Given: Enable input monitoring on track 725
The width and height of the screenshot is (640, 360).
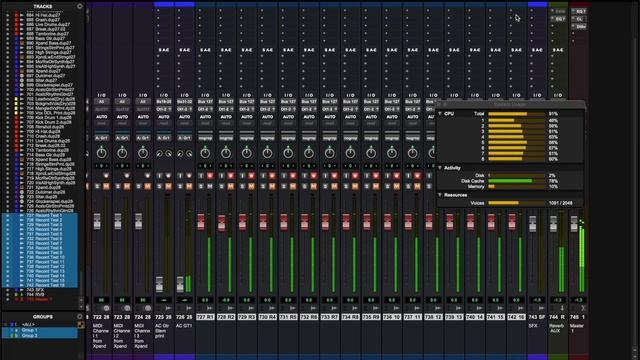Looking at the screenshot, I should click(x=159, y=176).
